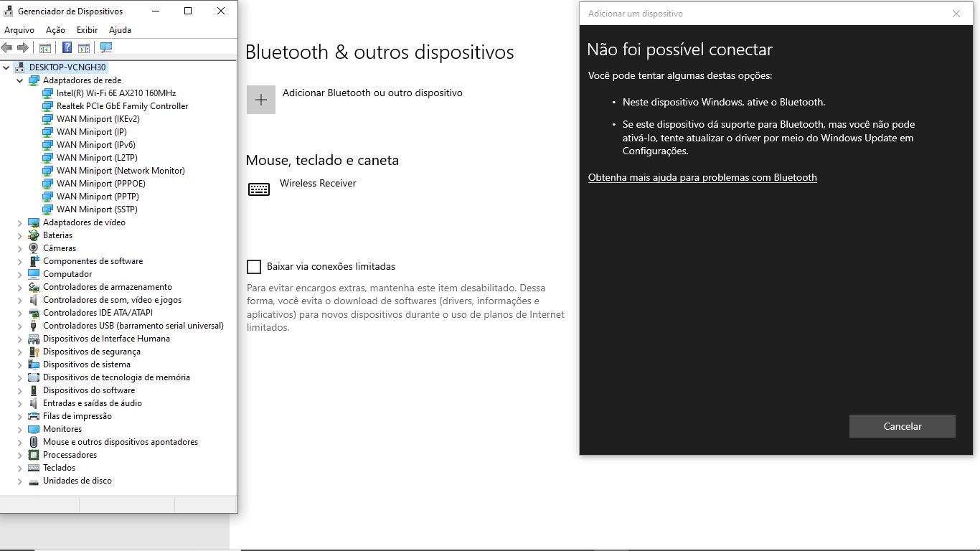Click the DESKTOP-VCNGH30 computer icon
This screenshot has height=551, width=980.
coord(20,67)
